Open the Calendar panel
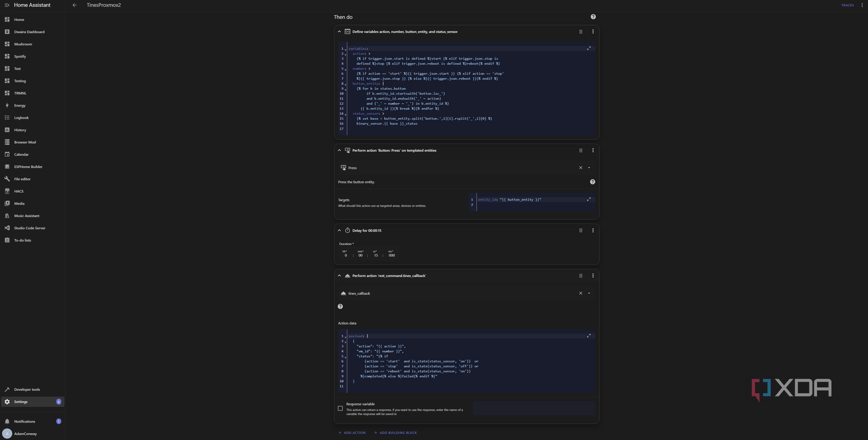Image resolution: width=868 pixels, height=440 pixels. click(x=32, y=155)
